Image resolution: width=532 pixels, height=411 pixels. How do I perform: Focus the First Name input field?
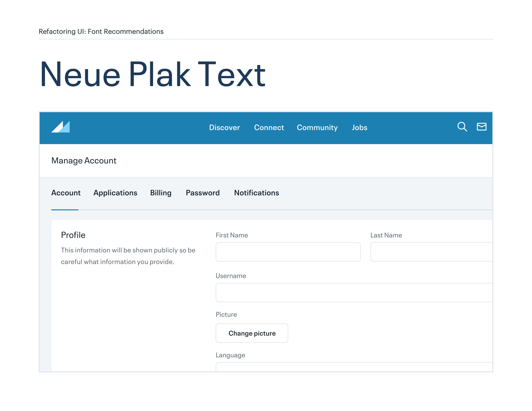tap(288, 252)
